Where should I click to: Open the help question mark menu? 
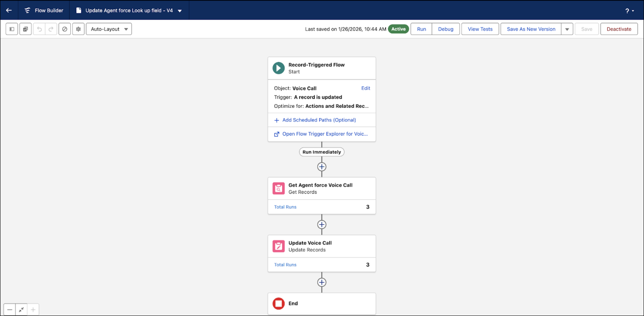point(630,11)
